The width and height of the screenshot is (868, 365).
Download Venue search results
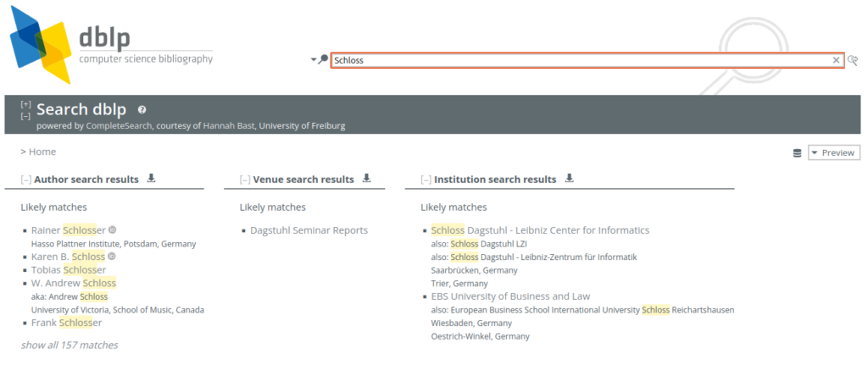(x=366, y=178)
